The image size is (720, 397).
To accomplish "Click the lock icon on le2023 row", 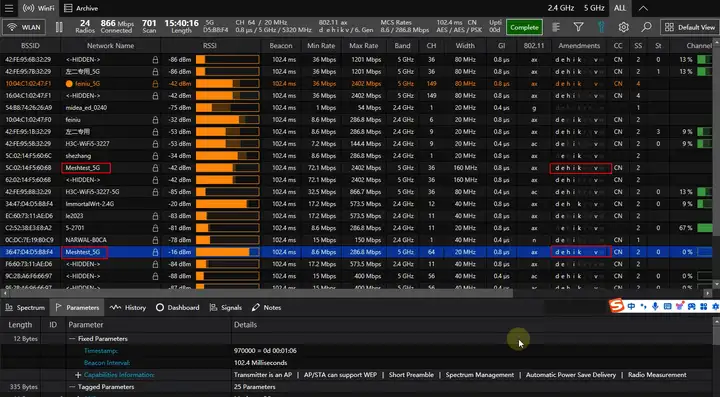I will 155,216.
